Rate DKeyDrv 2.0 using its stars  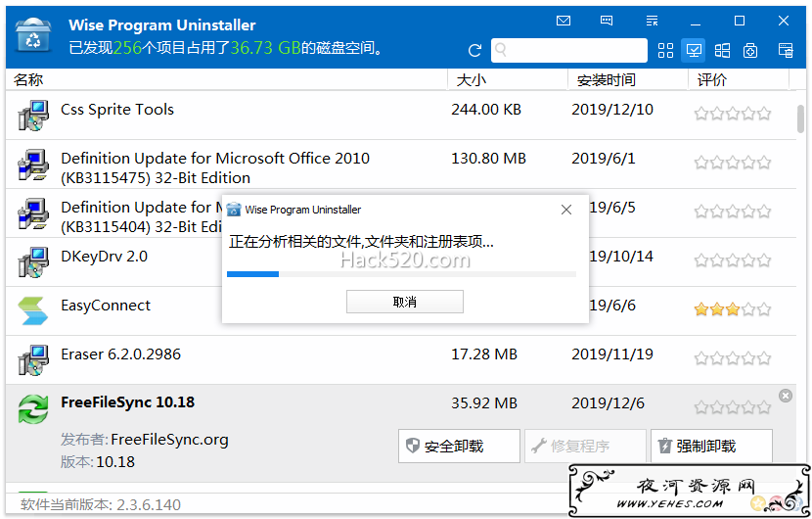pos(732,260)
